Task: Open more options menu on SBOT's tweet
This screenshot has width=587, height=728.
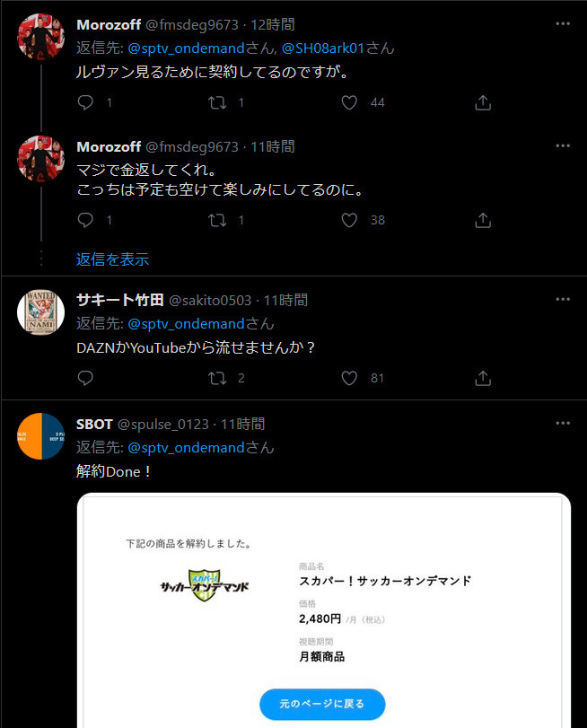Action: 563,423
